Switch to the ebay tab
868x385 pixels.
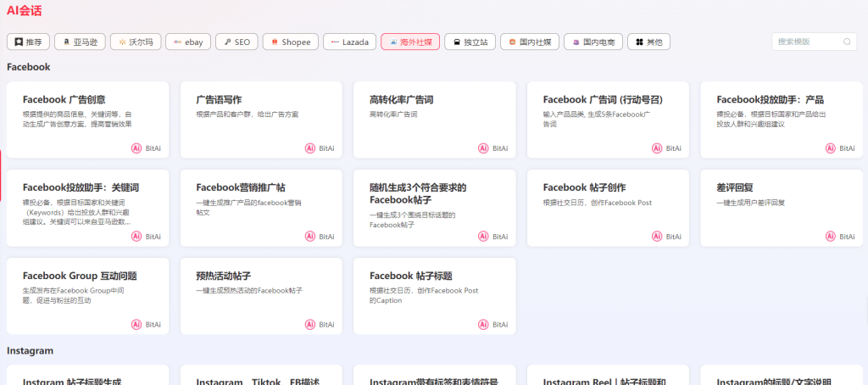(188, 42)
